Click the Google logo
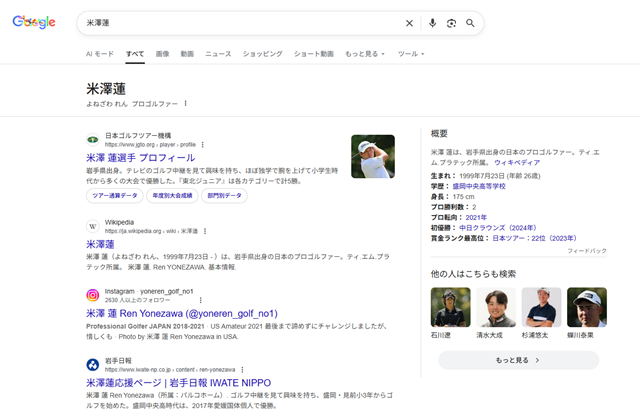 [33, 22]
